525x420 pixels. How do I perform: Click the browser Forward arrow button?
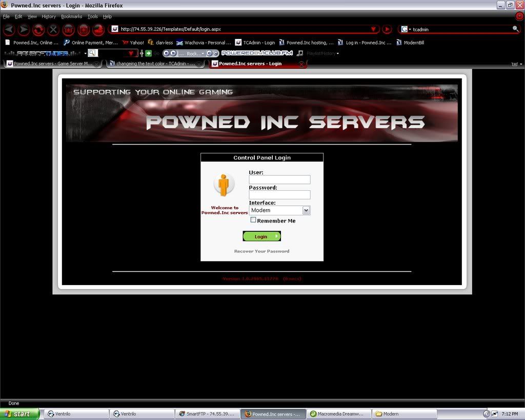(x=24, y=30)
